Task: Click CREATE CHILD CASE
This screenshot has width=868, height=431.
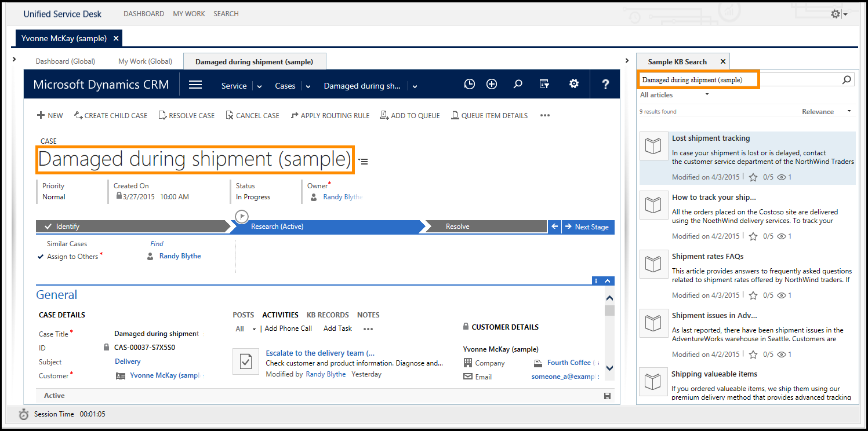Action: tap(111, 115)
